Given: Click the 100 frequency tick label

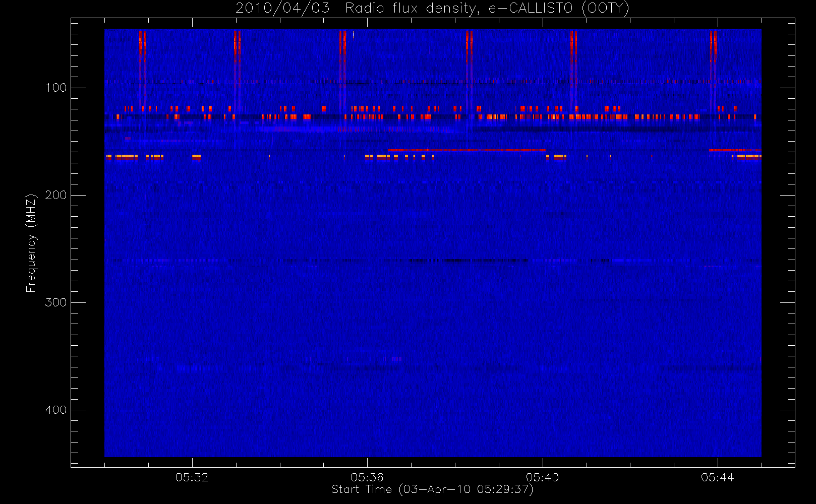Looking at the screenshot, I should pos(56,88).
